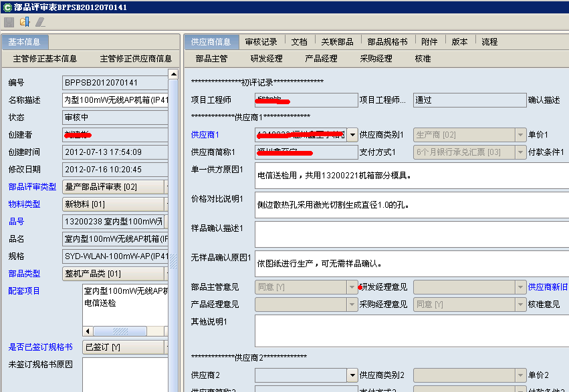The height and width of the screenshot is (392, 569).
Task: Switch to the 审核记录 tab
Action: click(x=261, y=41)
